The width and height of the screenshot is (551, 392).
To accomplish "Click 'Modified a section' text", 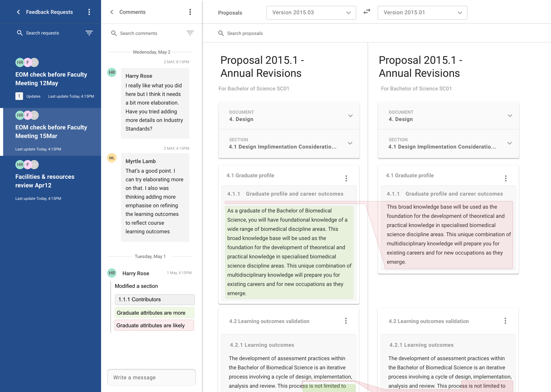I will [x=136, y=286].
